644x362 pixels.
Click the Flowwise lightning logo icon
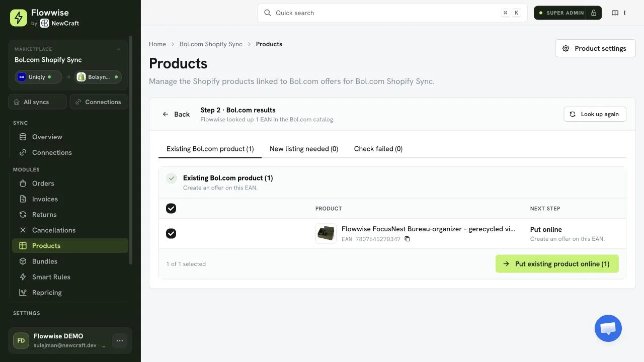coord(19,18)
